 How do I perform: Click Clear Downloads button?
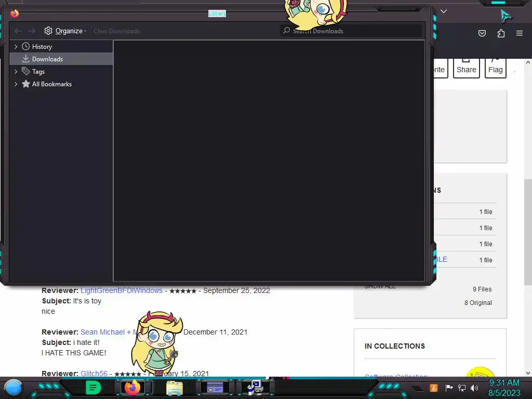pos(117,31)
